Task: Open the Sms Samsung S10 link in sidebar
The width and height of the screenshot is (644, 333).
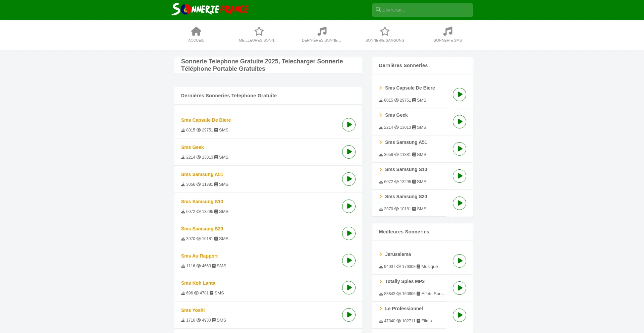Action: point(406,169)
